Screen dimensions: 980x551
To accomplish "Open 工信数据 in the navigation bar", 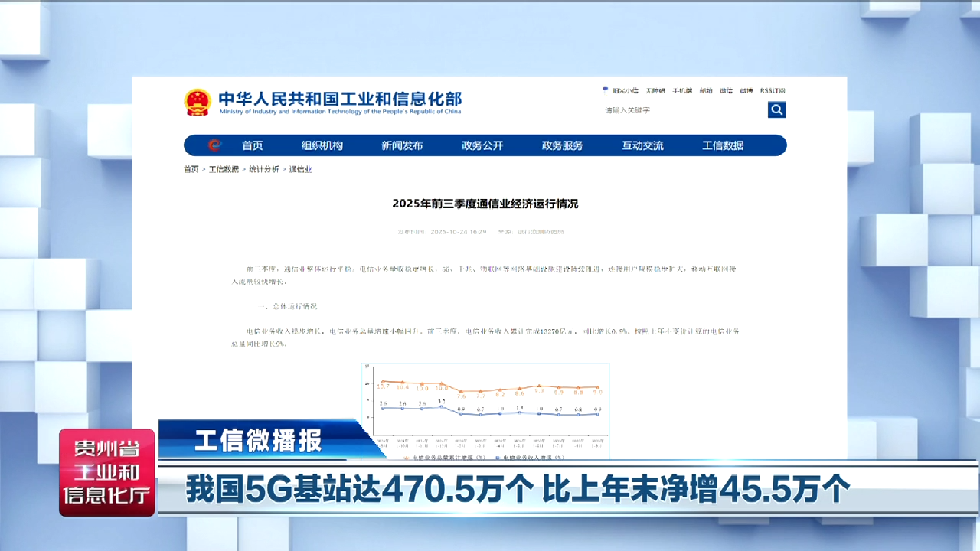I will pos(723,145).
